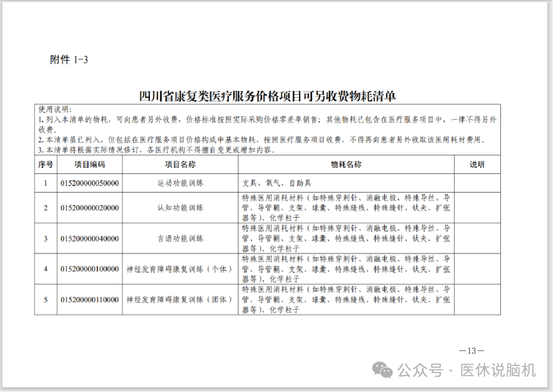Screen dimensions: 553x392
Task: Select the 项目编码 column header
Action: coord(90,165)
